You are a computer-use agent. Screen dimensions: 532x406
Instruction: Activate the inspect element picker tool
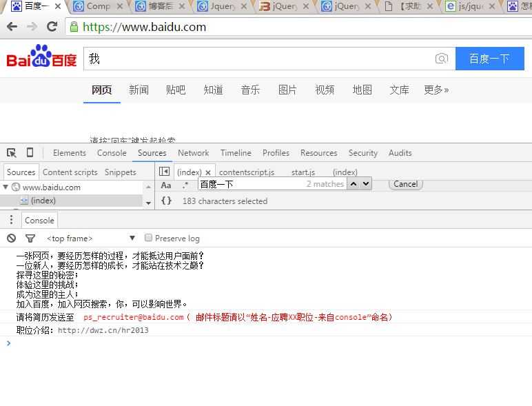pos(12,153)
